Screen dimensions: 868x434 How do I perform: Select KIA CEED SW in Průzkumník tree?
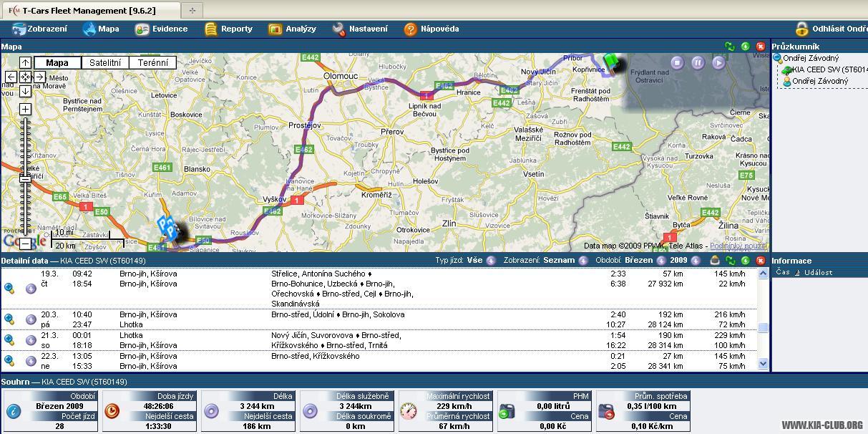coord(823,69)
